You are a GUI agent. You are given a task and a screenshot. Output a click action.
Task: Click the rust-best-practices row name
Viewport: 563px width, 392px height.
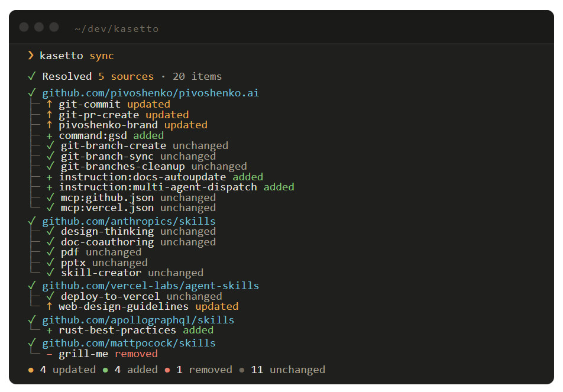coord(118,331)
